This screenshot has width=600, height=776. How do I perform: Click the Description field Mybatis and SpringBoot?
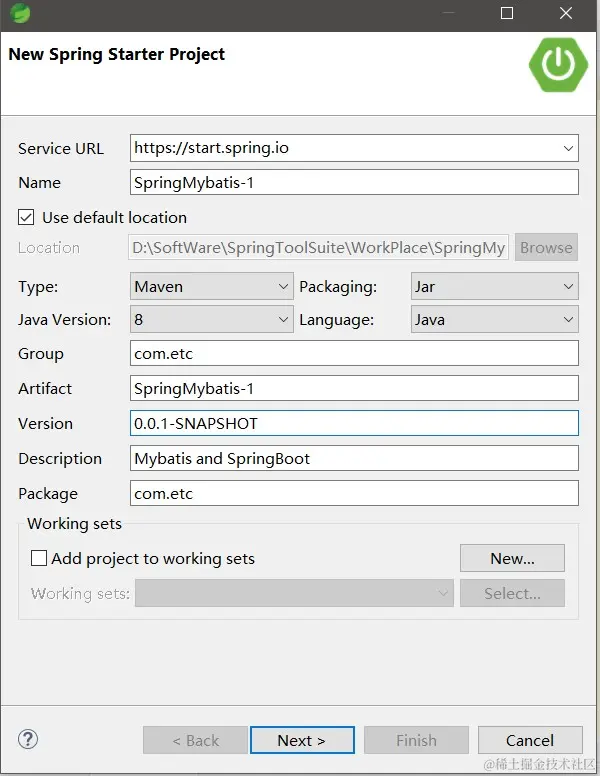pyautogui.click(x=354, y=458)
